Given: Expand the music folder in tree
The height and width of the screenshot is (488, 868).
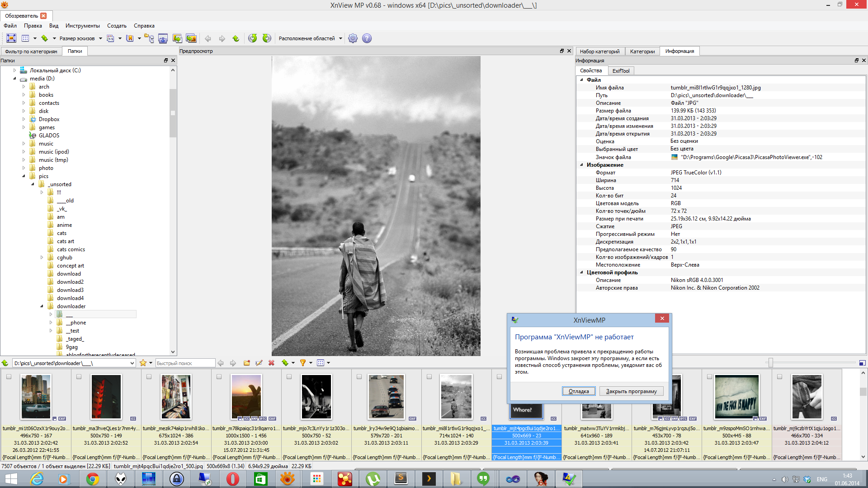Looking at the screenshot, I should point(24,144).
